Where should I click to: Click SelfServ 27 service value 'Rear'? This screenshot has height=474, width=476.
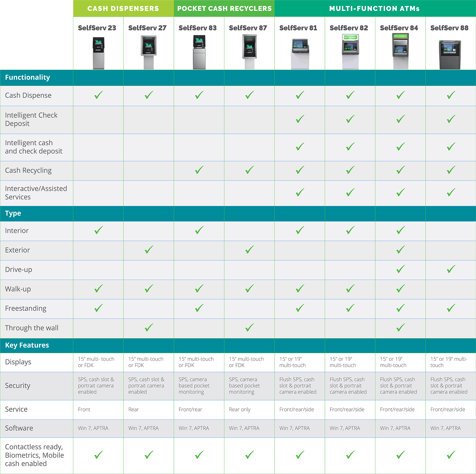pos(134,410)
